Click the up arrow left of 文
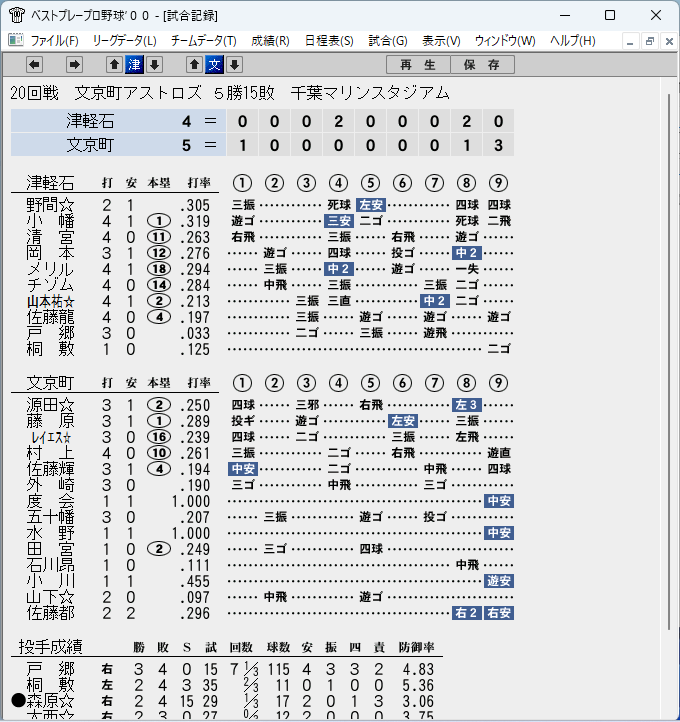 point(194,65)
